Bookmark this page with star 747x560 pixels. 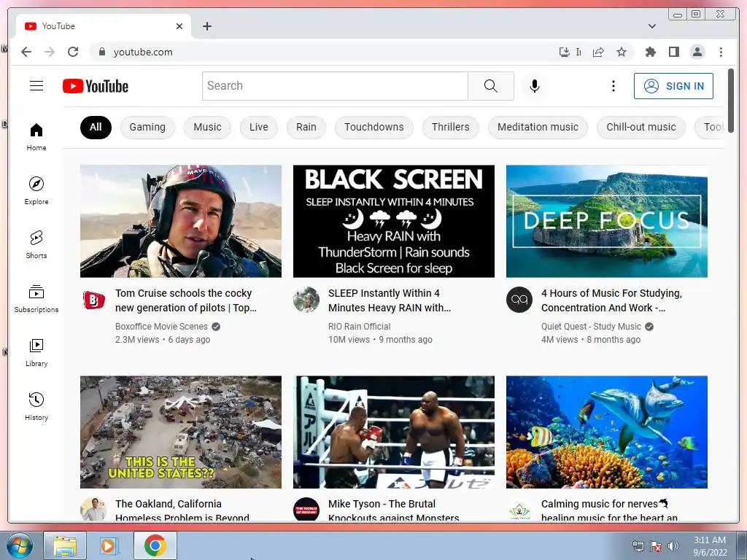pyautogui.click(x=622, y=52)
